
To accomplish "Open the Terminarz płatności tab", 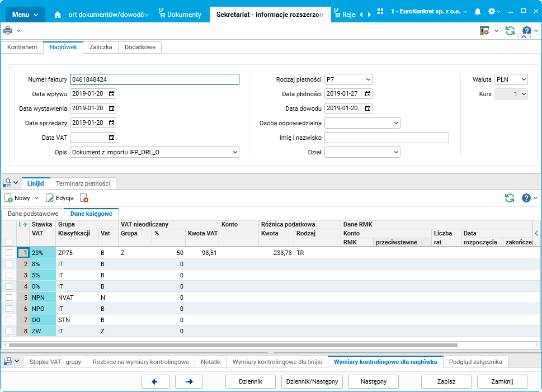I will 83,183.
